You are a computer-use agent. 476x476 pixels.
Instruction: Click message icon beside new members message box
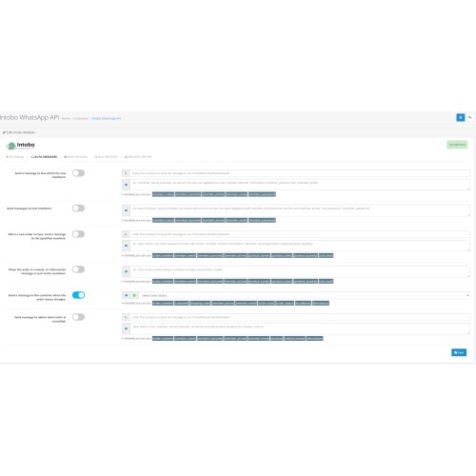click(x=126, y=210)
